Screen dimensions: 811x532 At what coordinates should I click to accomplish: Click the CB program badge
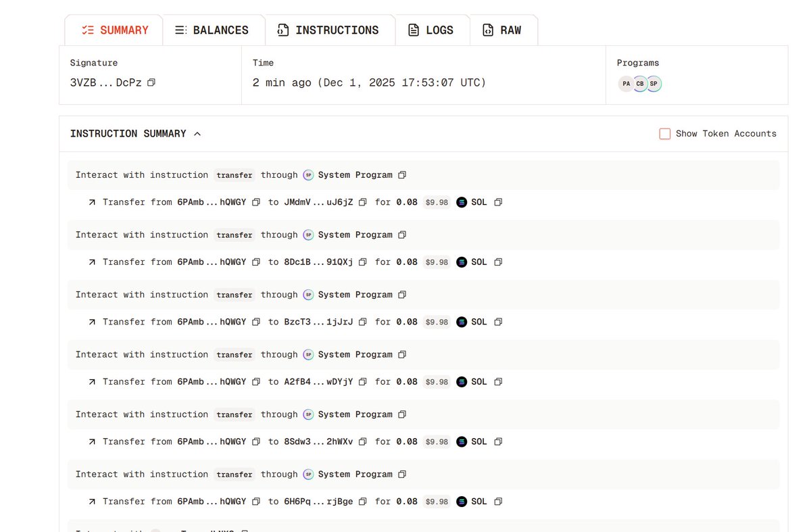click(x=640, y=84)
